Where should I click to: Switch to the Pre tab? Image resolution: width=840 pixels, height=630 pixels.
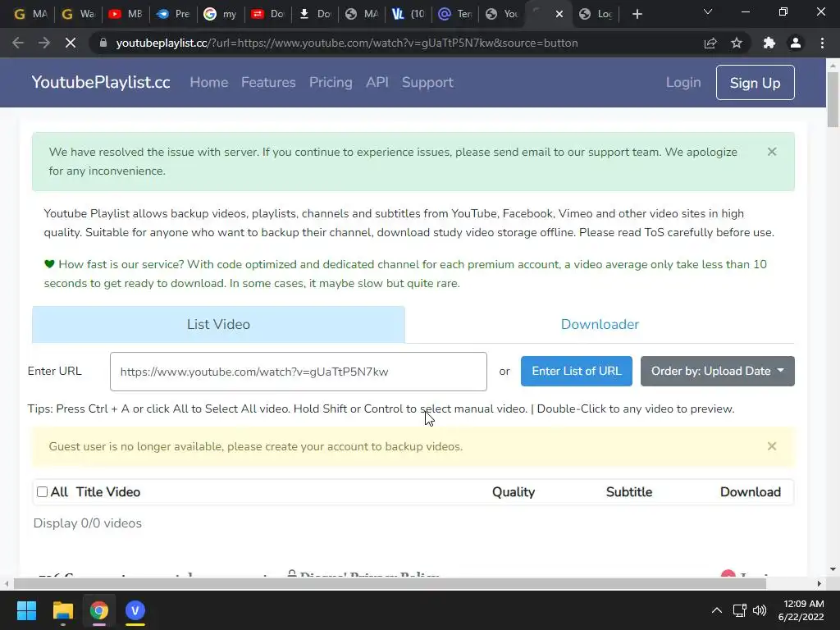click(x=172, y=14)
